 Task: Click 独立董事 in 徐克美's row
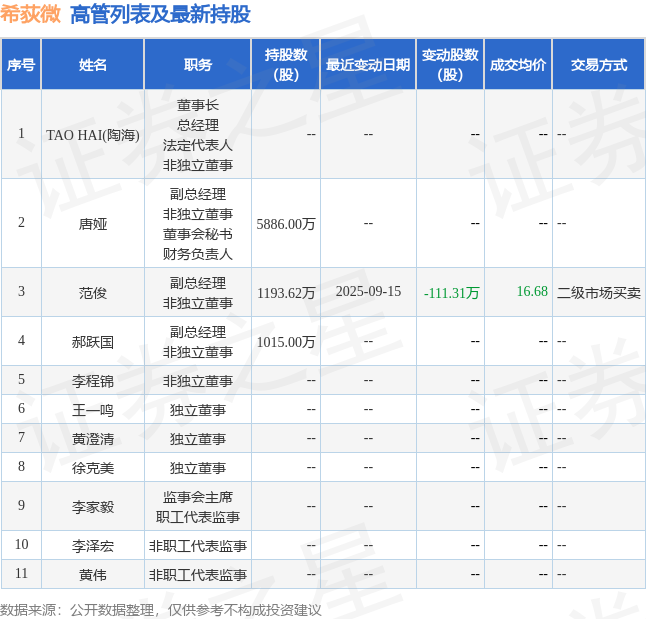click(x=198, y=468)
